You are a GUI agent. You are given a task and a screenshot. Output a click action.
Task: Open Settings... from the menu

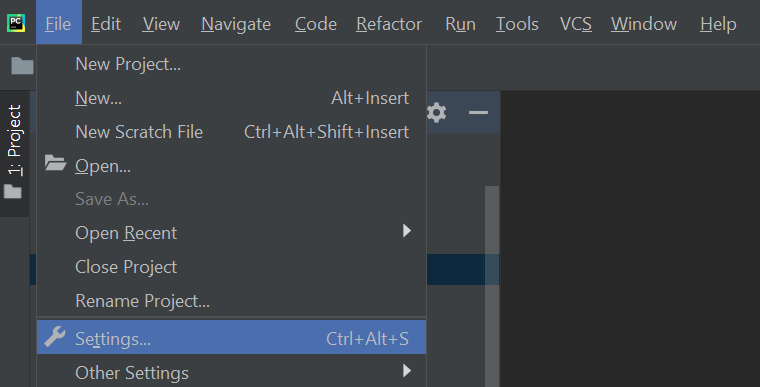tap(232, 337)
